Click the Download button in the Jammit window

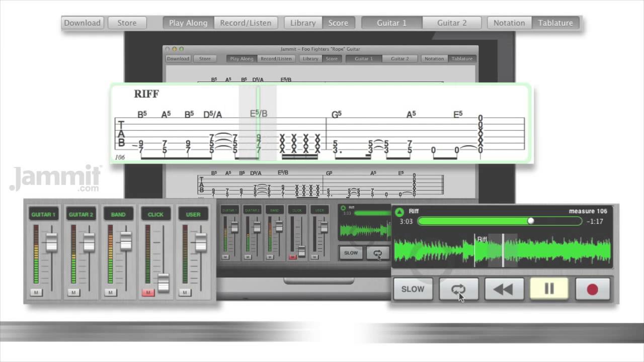coord(178,59)
